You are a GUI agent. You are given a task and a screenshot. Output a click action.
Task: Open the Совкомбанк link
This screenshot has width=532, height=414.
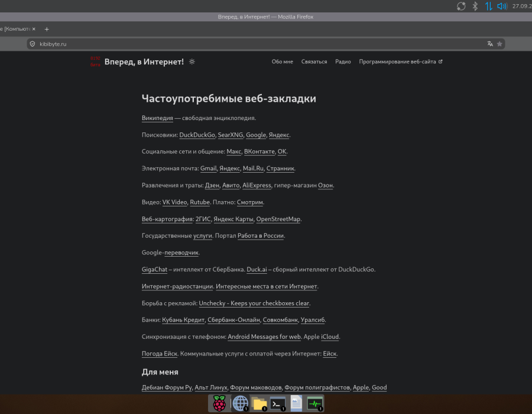coord(280,321)
